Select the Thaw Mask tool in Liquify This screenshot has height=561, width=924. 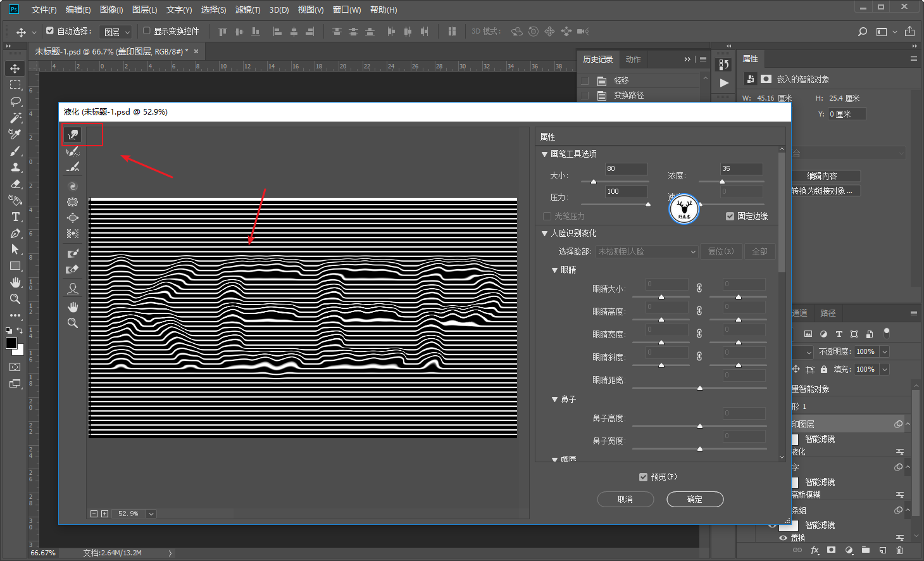pyautogui.click(x=73, y=269)
